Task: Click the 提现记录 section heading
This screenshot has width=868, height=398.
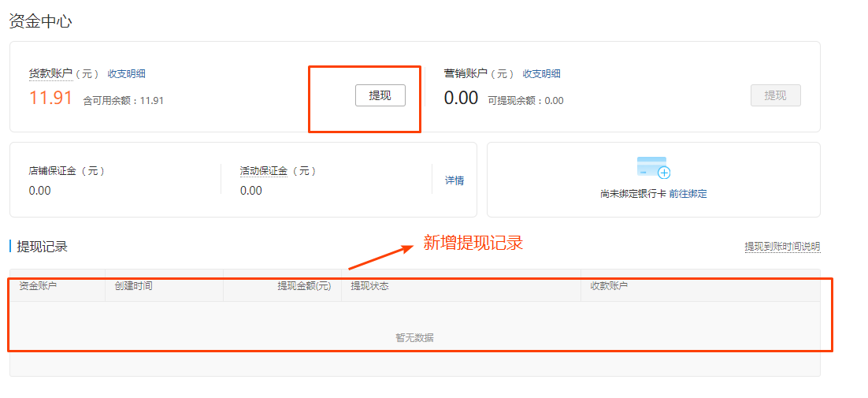Action: pyautogui.click(x=43, y=247)
